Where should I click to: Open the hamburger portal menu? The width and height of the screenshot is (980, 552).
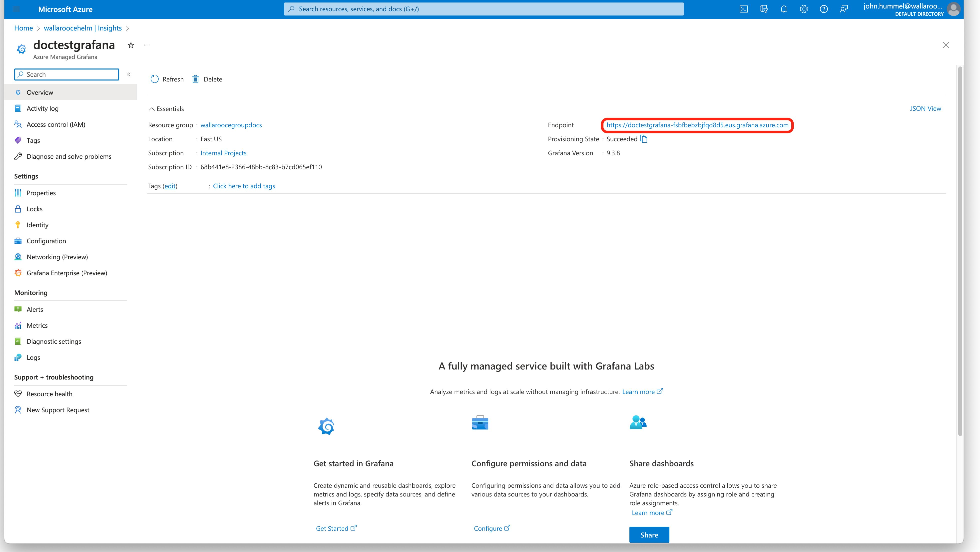click(16, 9)
